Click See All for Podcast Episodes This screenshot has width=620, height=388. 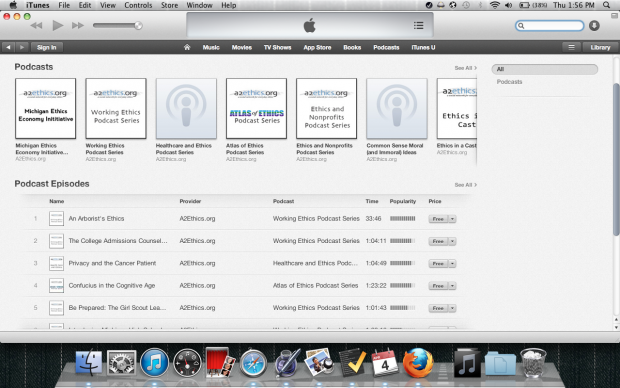[465, 185]
